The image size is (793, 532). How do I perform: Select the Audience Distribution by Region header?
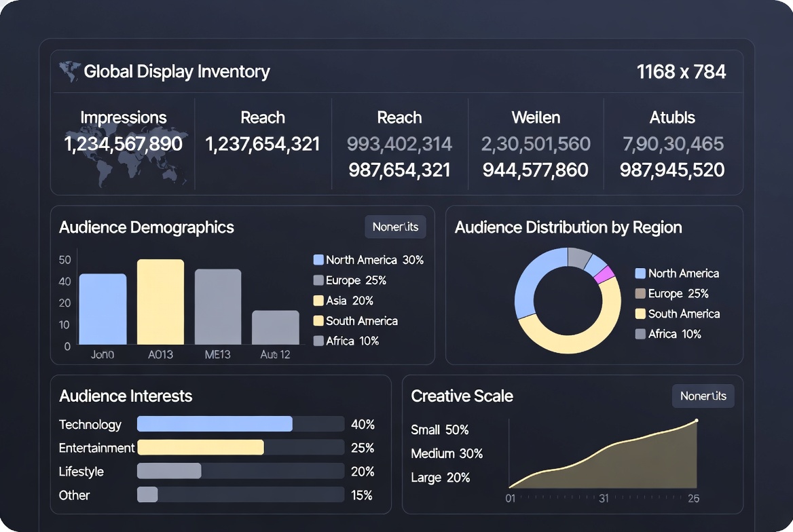coord(568,227)
